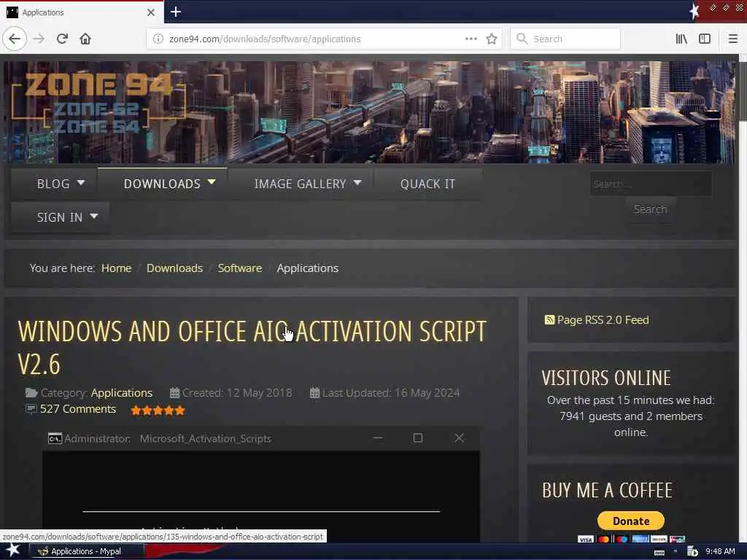Image resolution: width=747 pixels, height=560 pixels.
Task: Click the site search input field
Action: click(x=651, y=184)
